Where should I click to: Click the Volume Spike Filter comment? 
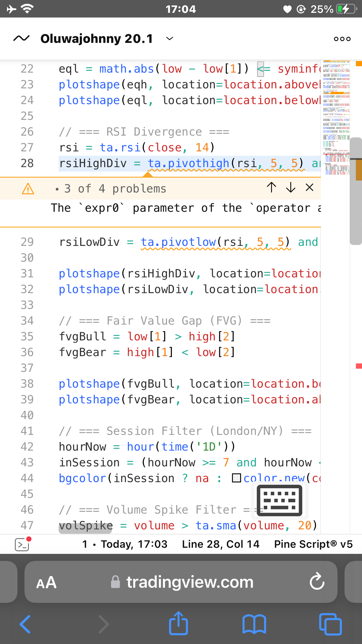(x=161, y=510)
